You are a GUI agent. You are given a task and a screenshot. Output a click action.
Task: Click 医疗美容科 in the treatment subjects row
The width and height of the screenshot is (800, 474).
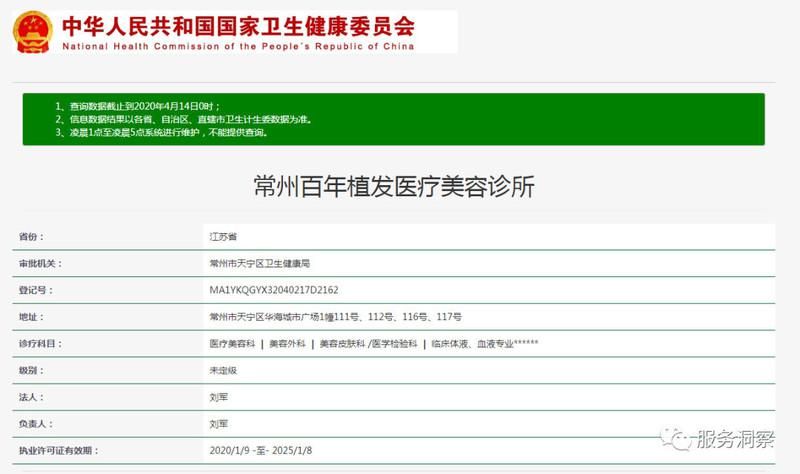(x=231, y=344)
